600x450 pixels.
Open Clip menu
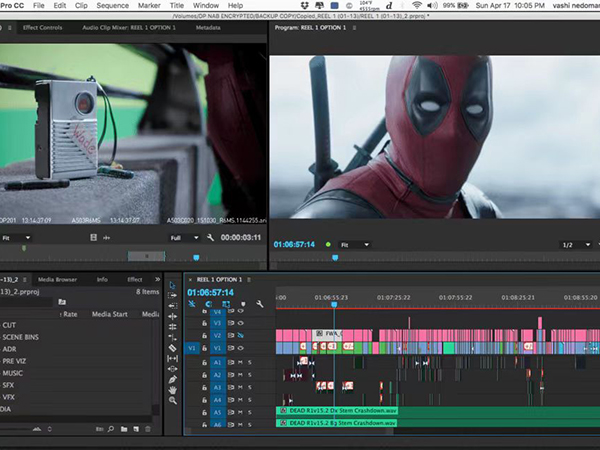[x=81, y=5]
